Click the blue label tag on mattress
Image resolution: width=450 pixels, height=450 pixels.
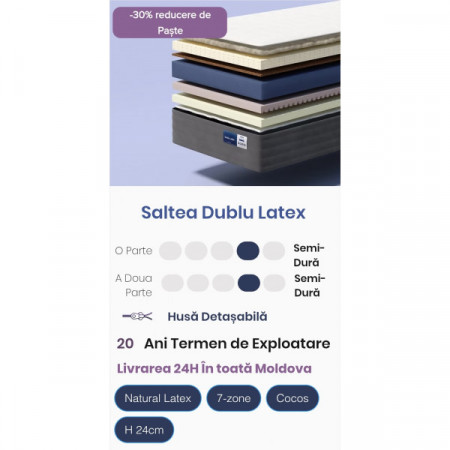tap(235, 140)
